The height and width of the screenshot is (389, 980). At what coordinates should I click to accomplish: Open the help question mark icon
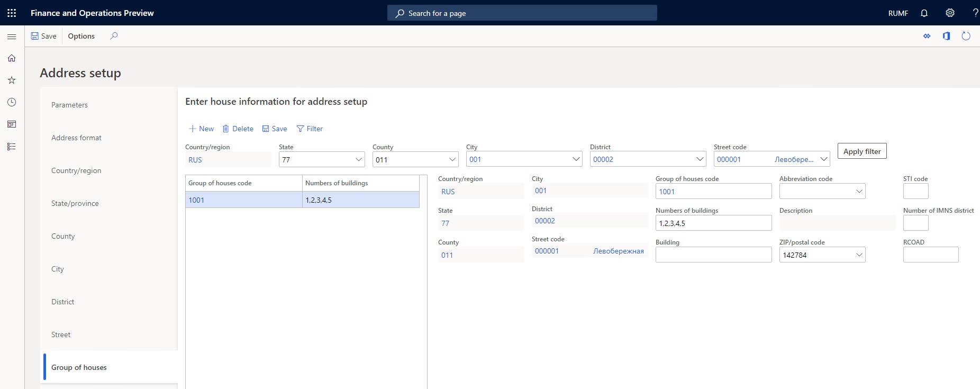point(975,13)
